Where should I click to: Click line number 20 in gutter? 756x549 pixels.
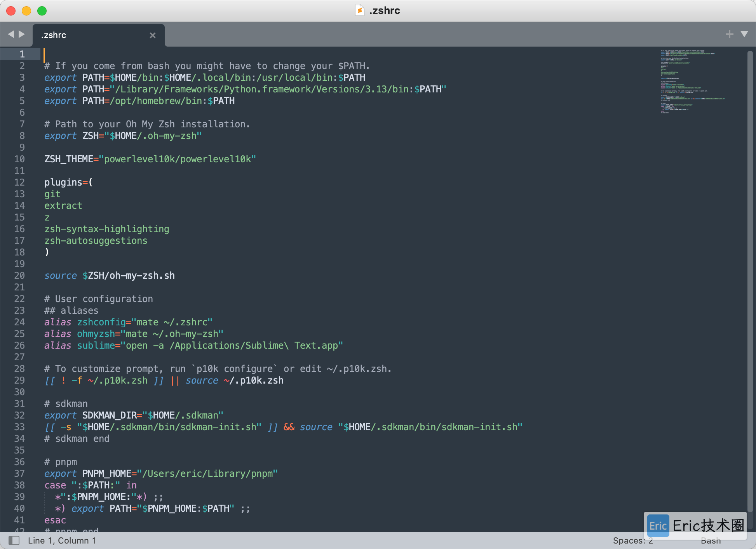[x=19, y=275]
